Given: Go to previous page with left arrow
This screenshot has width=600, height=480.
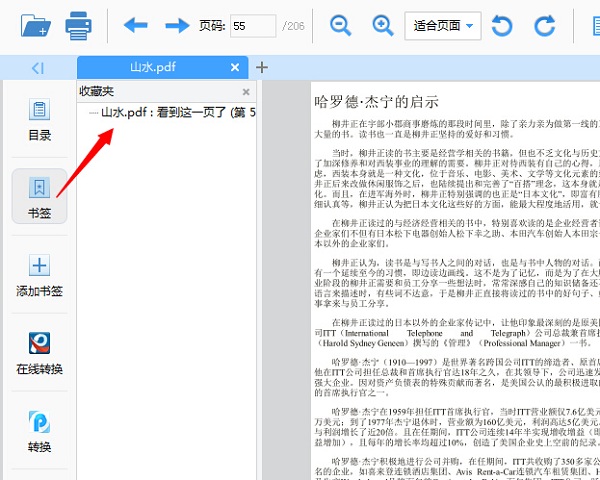Looking at the screenshot, I should click(x=135, y=25).
